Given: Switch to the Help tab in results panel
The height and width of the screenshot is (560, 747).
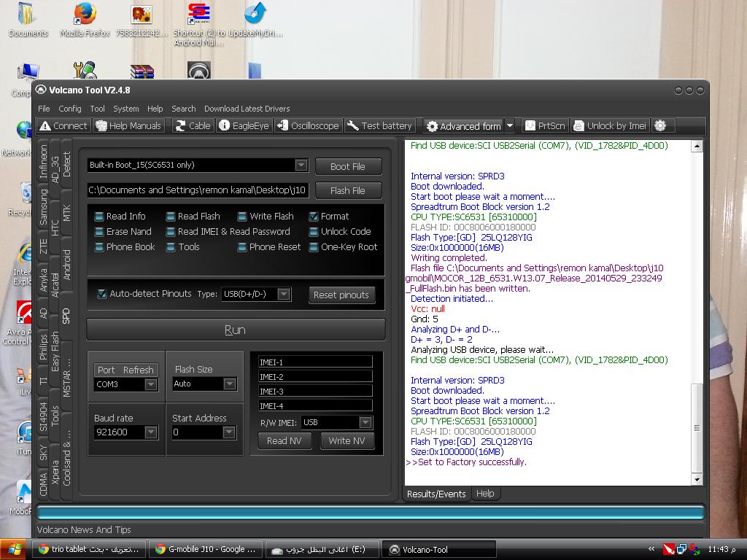Looking at the screenshot, I should point(485,494).
